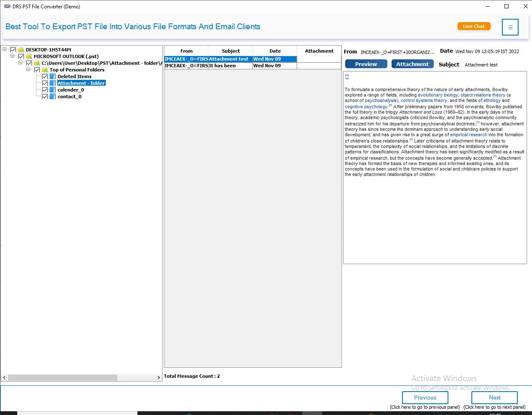Toggle the C:\Users\User\Desktop\PST path checkbox
The width and height of the screenshot is (532, 415).
(x=29, y=63)
